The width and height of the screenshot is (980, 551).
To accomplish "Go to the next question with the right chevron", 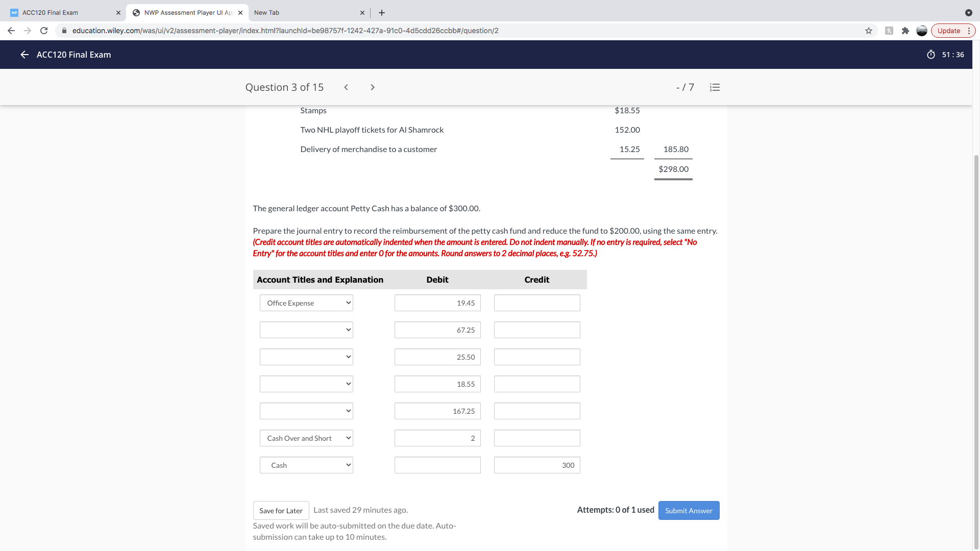I will point(373,87).
